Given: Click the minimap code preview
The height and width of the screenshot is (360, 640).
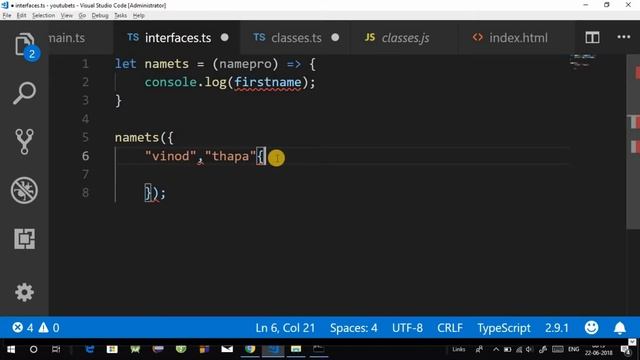Looking at the screenshot, I should click(582, 61).
